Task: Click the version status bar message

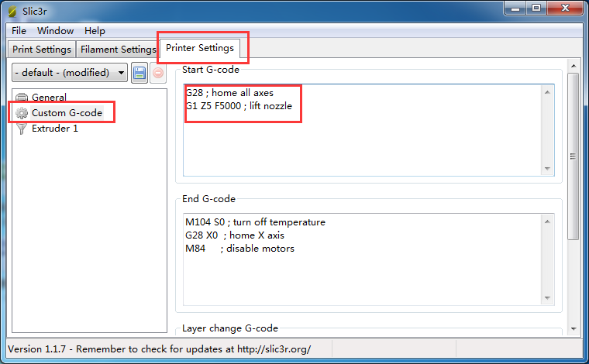Action: 160,349
